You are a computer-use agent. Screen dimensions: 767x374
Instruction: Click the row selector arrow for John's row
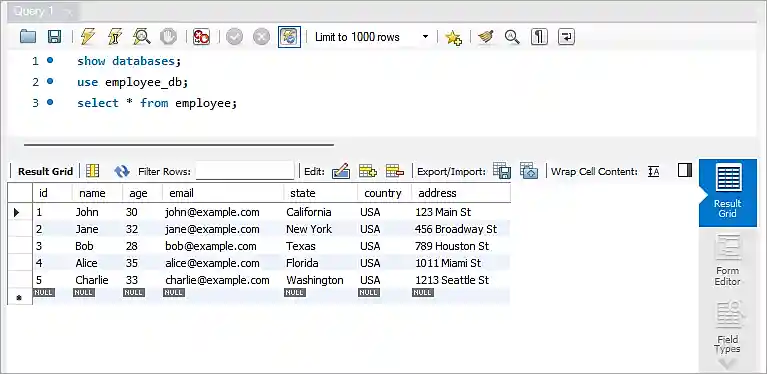(17, 212)
